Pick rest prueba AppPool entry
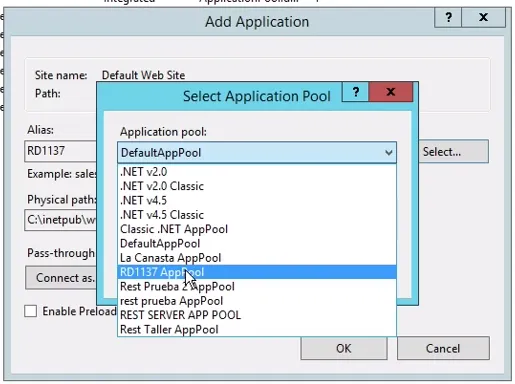Image resolution: width=515 pixels, height=384 pixels. point(257,301)
